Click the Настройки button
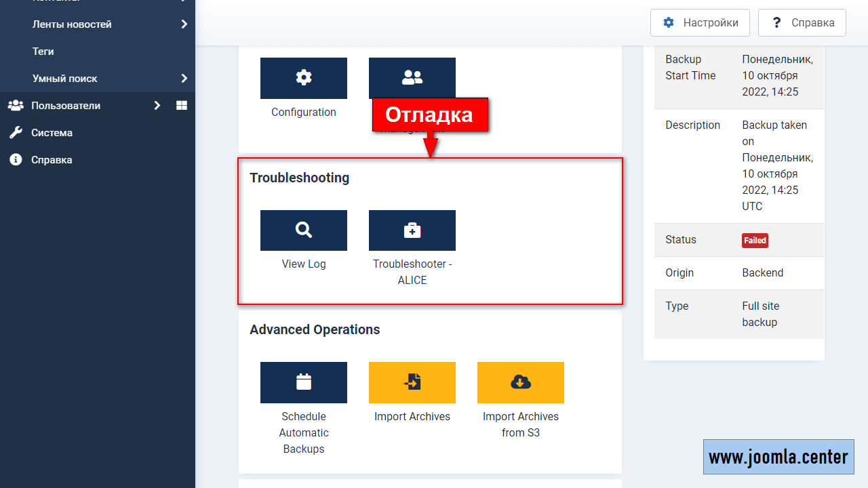The height and width of the screenshot is (488, 868). click(699, 22)
